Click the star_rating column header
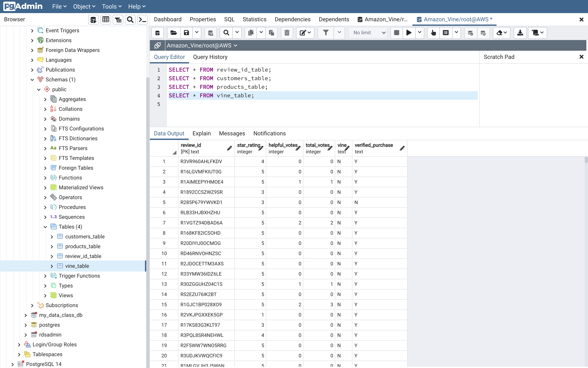The width and height of the screenshot is (588, 368). [x=250, y=148]
